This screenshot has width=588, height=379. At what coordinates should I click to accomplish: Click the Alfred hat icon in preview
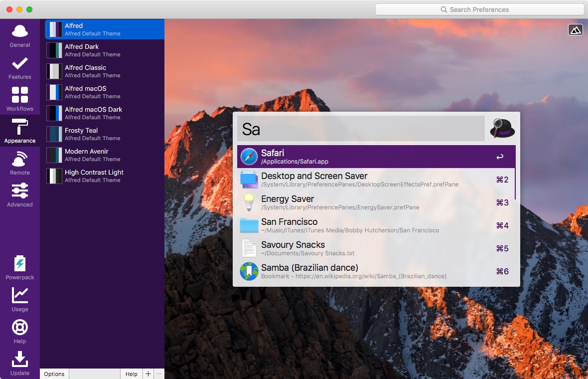[x=502, y=129]
